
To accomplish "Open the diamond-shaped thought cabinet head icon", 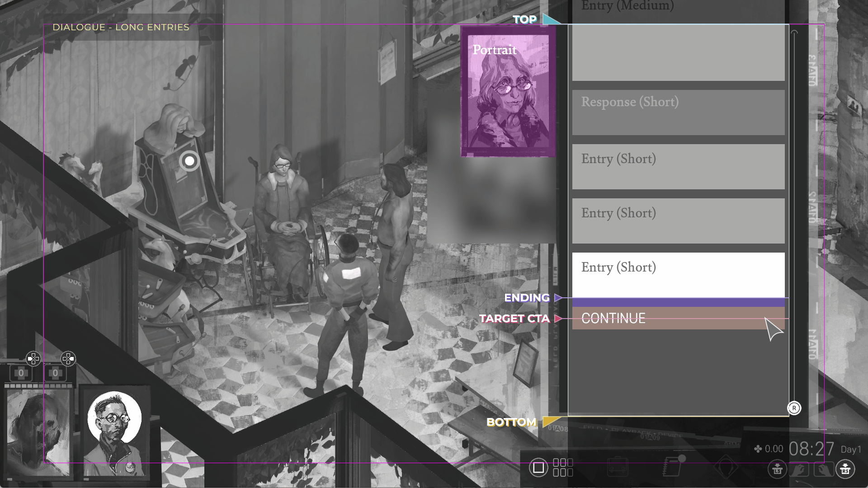I will click(x=726, y=466).
